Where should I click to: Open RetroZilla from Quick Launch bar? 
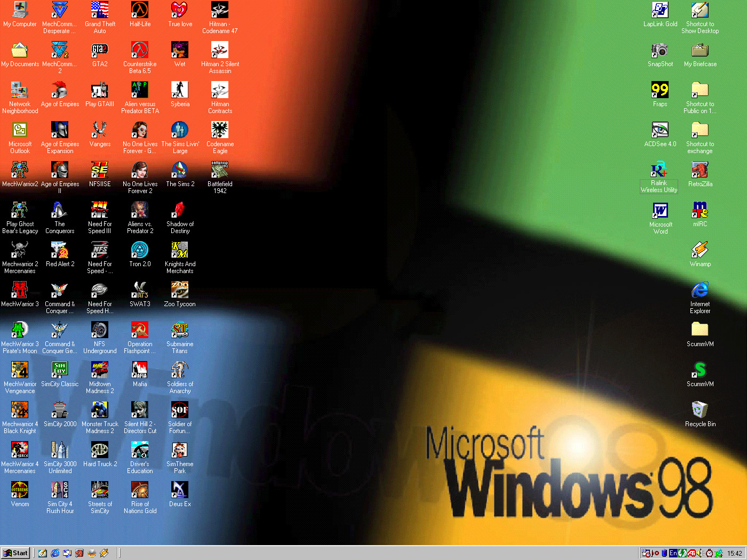click(x=80, y=553)
